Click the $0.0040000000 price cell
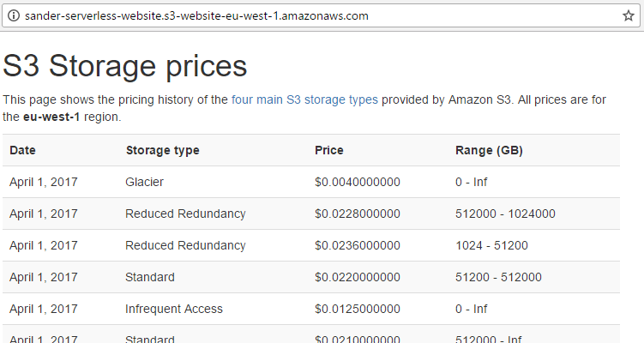The height and width of the screenshot is (343, 644). point(358,182)
